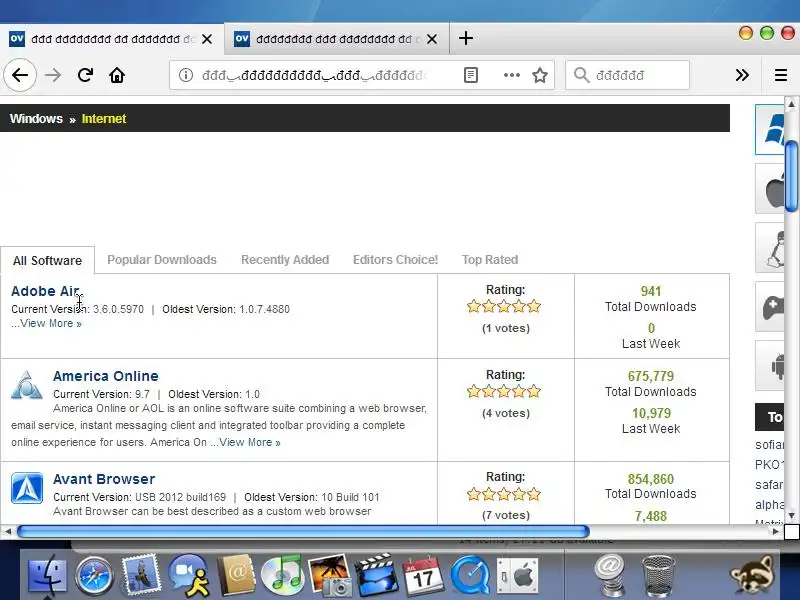Click the scroll right arrow

click(x=776, y=532)
